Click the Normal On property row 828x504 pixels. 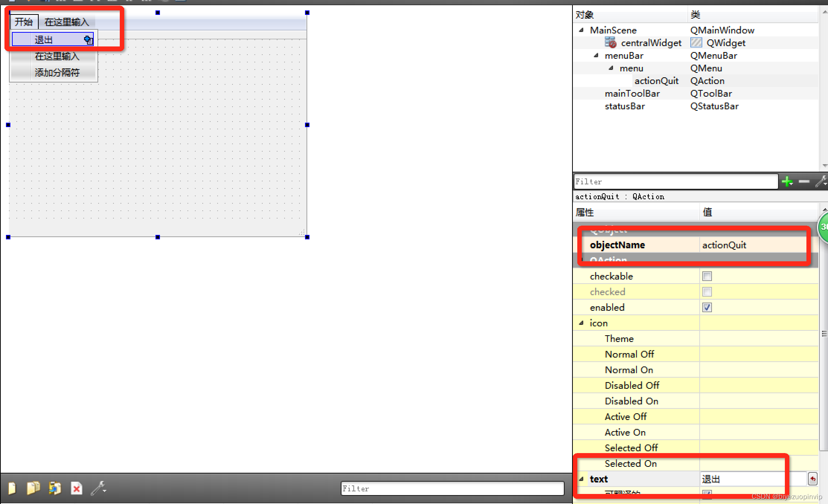click(696, 370)
